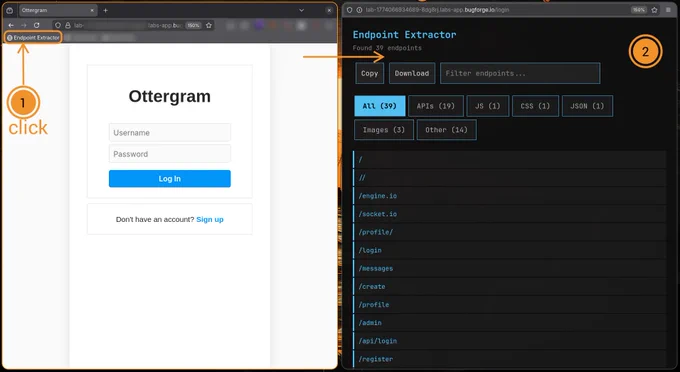Open a new tab with the plus icon

tap(105, 10)
